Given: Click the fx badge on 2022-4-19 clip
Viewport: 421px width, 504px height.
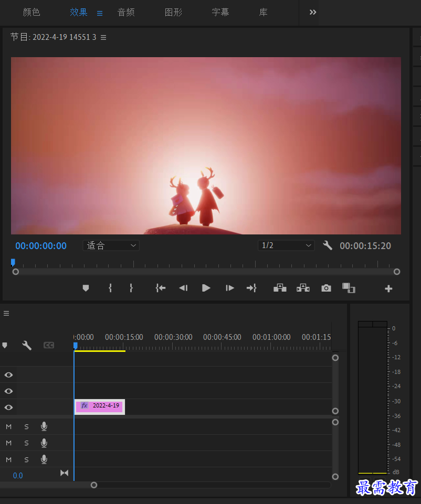Looking at the screenshot, I should click(x=85, y=405).
